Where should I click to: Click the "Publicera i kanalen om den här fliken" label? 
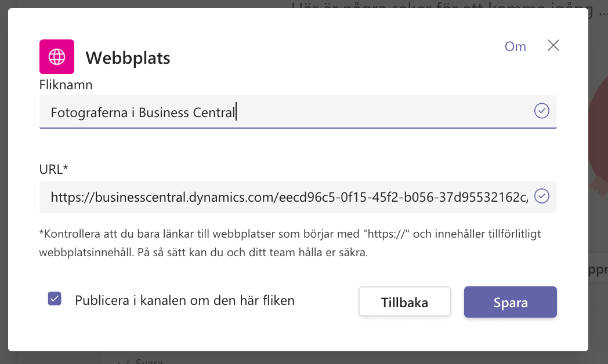click(185, 300)
